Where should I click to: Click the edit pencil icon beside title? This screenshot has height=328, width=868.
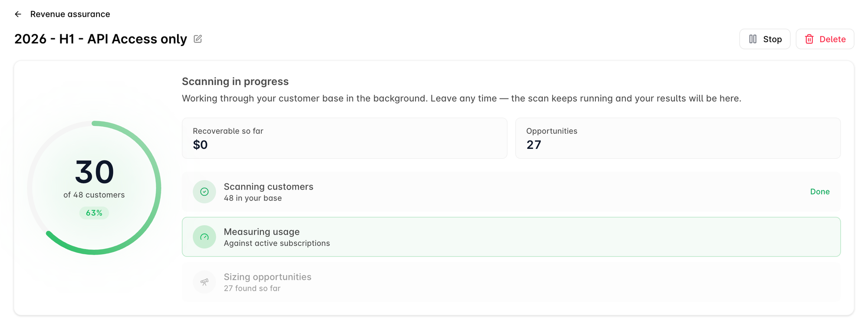(198, 39)
